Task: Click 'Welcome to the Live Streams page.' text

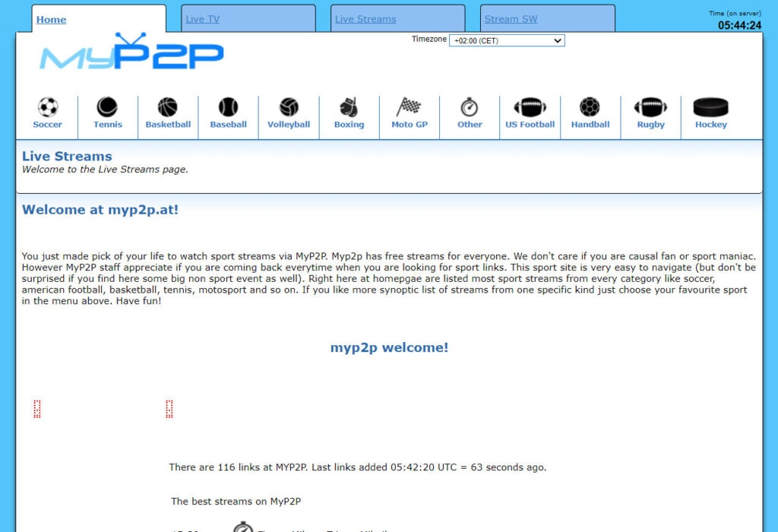Action: tap(105, 169)
